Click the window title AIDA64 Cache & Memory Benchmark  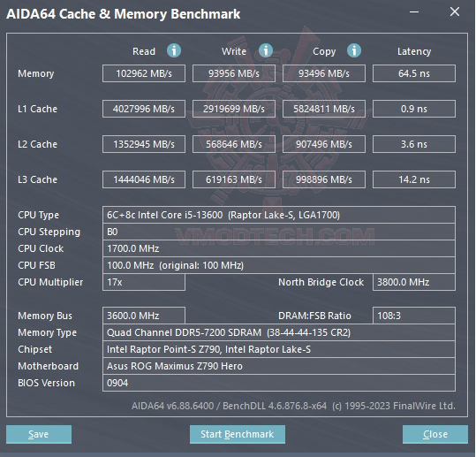coord(124,14)
